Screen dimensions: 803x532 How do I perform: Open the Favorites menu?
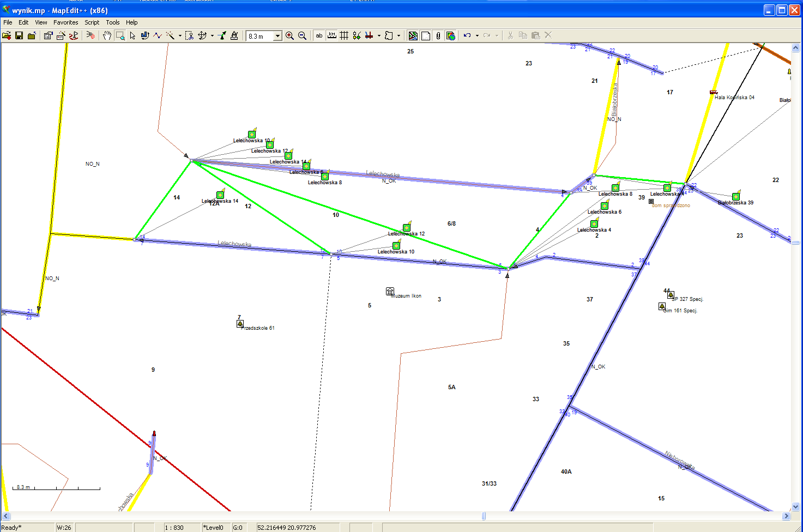click(65, 22)
